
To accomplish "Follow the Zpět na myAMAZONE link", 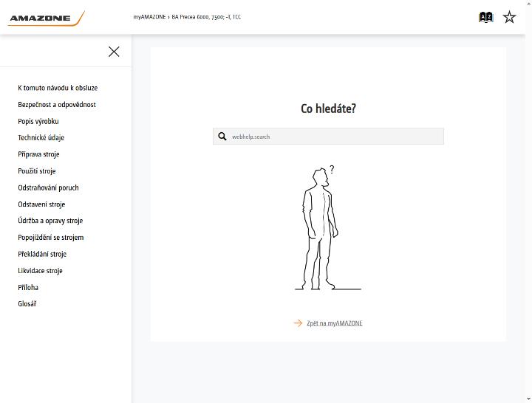I will (335, 323).
